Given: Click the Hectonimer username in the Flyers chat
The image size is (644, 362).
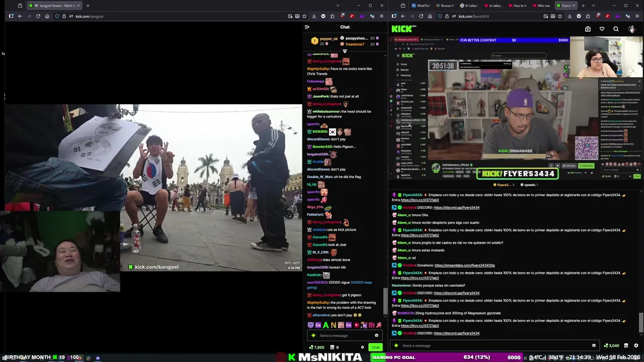Looking at the screenshot, I should click(x=401, y=285).
